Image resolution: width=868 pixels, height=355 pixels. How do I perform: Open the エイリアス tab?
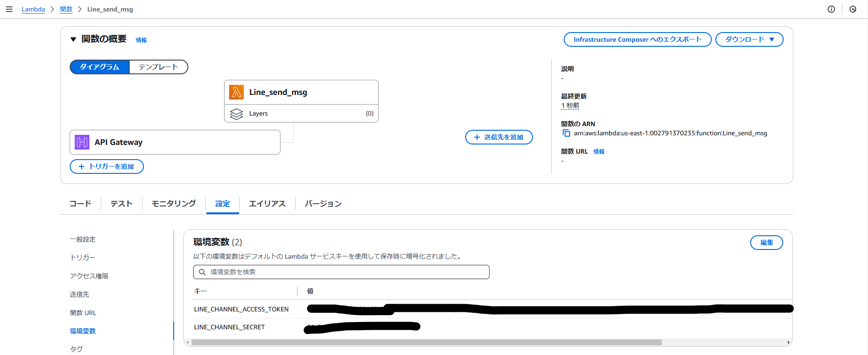(267, 204)
